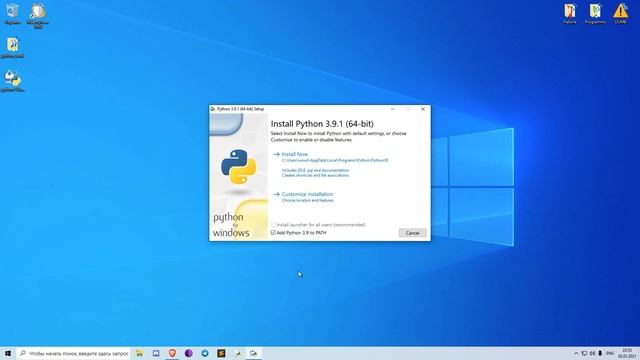Open the blue square taskbar app
640x360 pixels.
(156, 353)
